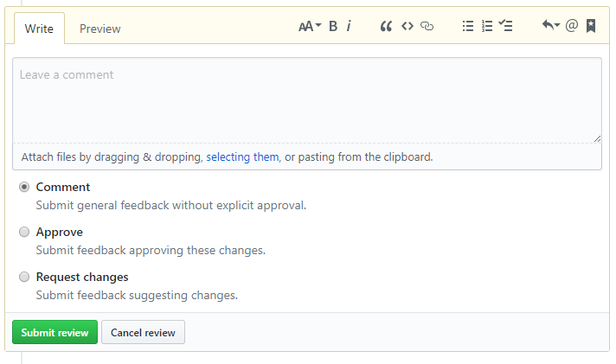The height and width of the screenshot is (364, 616).
Task: Open the saved reply arrow dropdown
Action: point(551,26)
